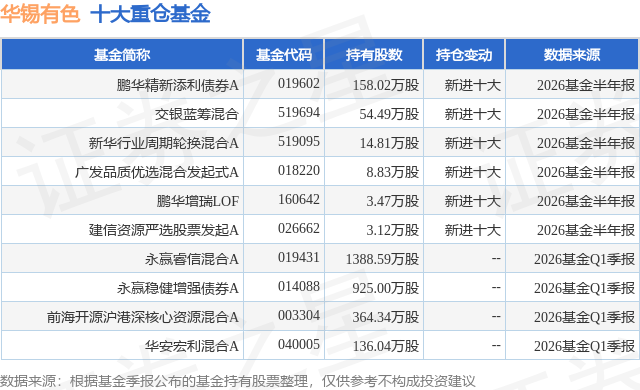640x390 pixels.
Task: Click fund name 鹏华增瑞LOF
Action: tap(198, 201)
